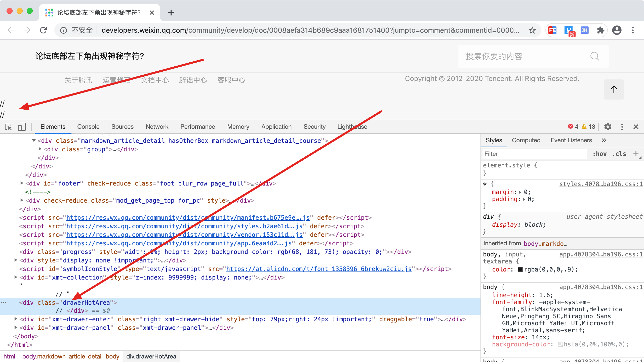This screenshot has width=644, height=362.
Task: Open the browser Extensions puzzle icon
Action: (x=600, y=30)
